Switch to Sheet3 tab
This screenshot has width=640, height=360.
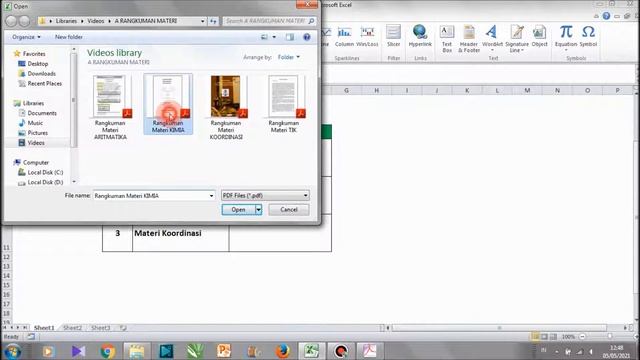pos(100,328)
